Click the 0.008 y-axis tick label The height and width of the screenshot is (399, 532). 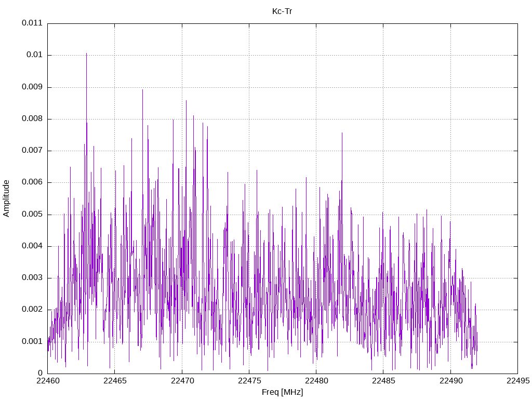[32, 119]
